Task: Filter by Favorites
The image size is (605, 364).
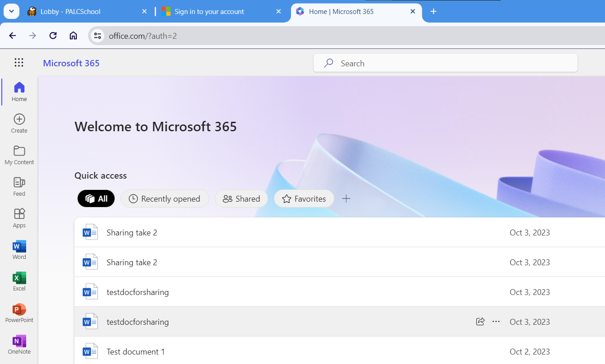Action: 304,198
